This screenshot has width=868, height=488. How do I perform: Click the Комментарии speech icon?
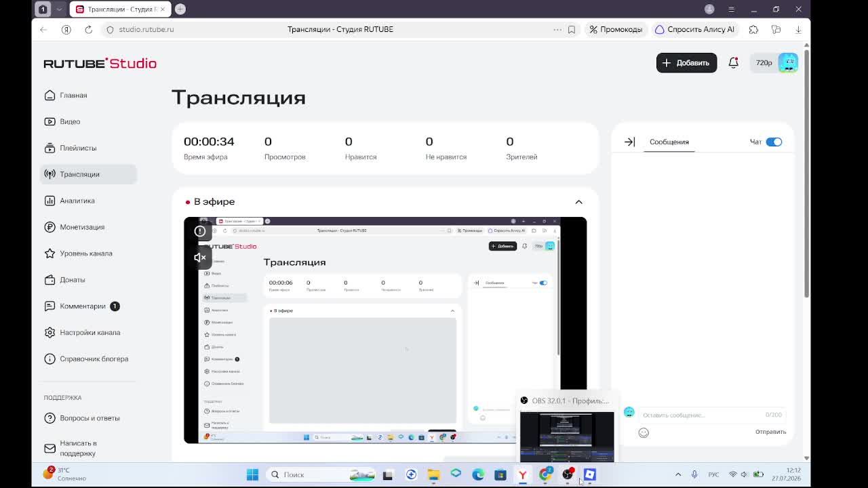pyautogui.click(x=50, y=306)
